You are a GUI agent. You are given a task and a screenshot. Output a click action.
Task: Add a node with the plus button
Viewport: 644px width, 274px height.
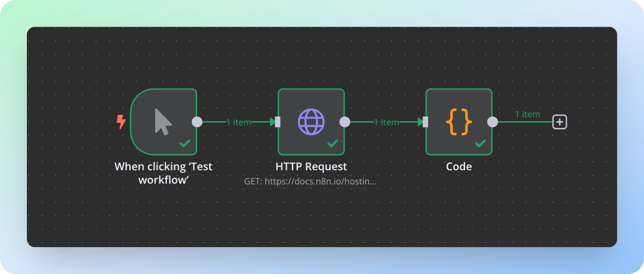[560, 122]
